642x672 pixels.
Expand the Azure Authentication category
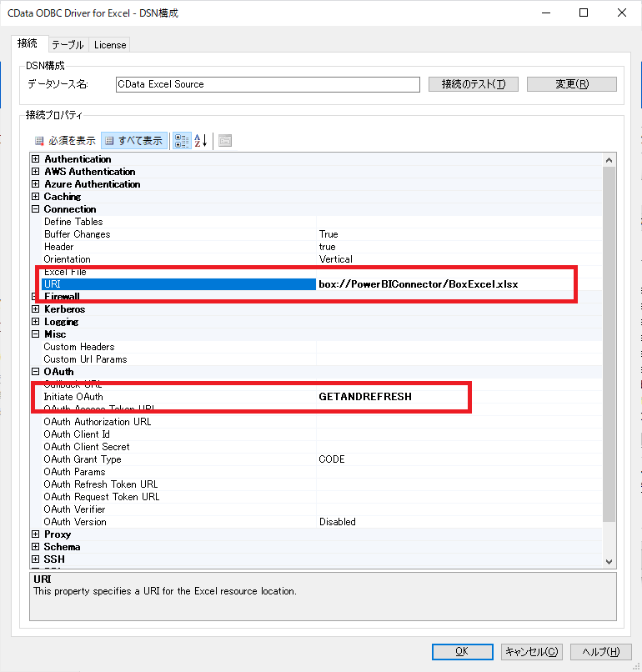click(x=36, y=184)
